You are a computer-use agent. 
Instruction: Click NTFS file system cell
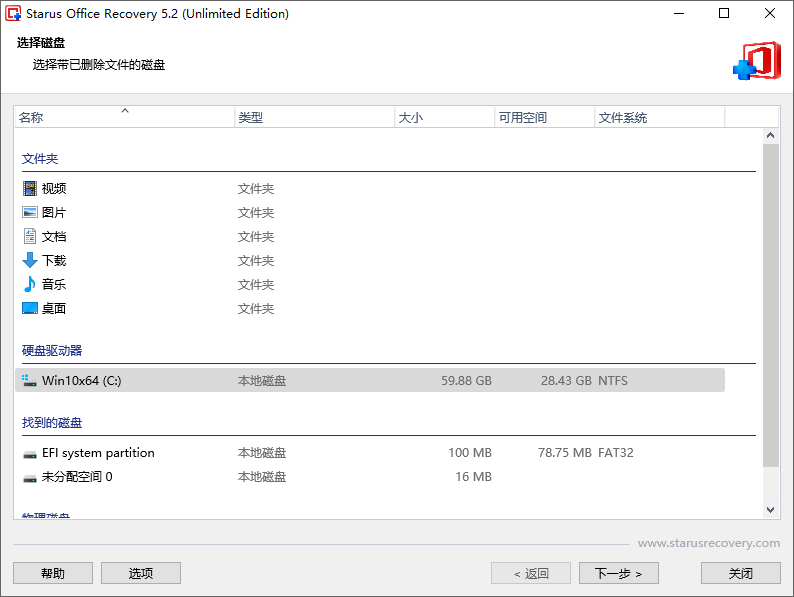[613, 380]
